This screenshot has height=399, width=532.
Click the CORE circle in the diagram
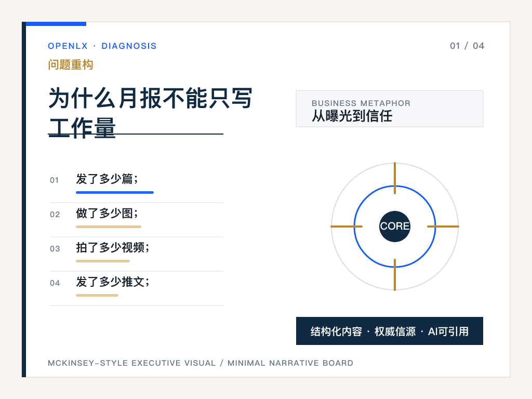point(395,227)
